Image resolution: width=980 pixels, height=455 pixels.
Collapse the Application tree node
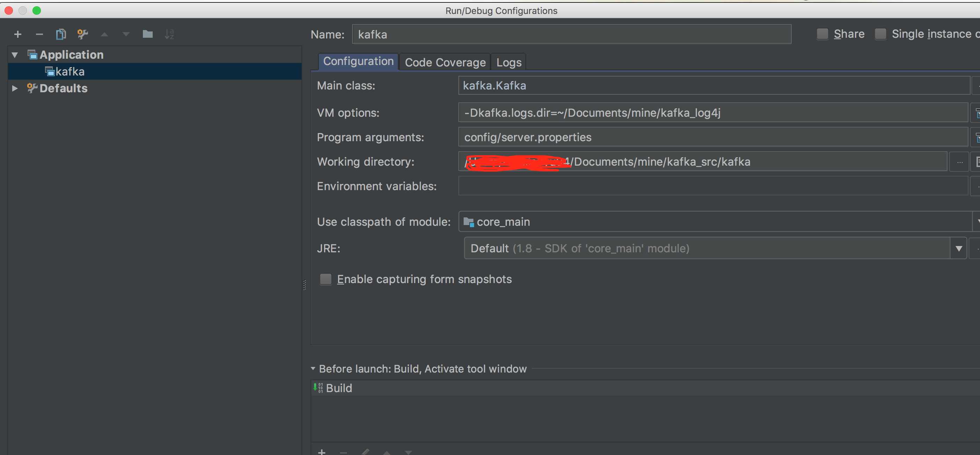(x=15, y=55)
